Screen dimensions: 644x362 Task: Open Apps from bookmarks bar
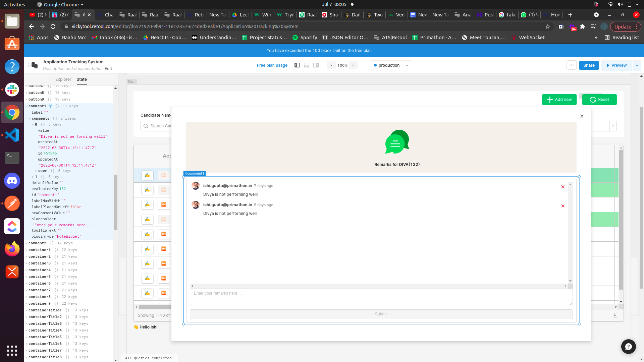point(39,38)
